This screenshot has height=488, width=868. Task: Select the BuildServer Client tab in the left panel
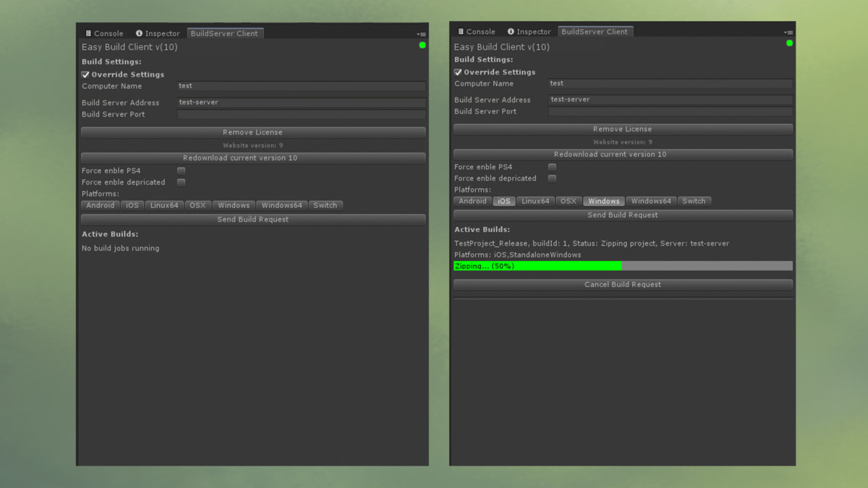pos(224,33)
